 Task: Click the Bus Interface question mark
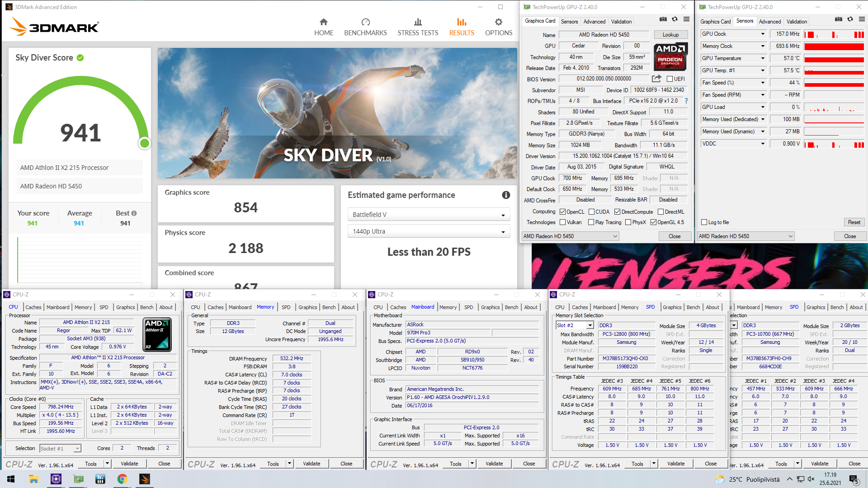point(686,101)
